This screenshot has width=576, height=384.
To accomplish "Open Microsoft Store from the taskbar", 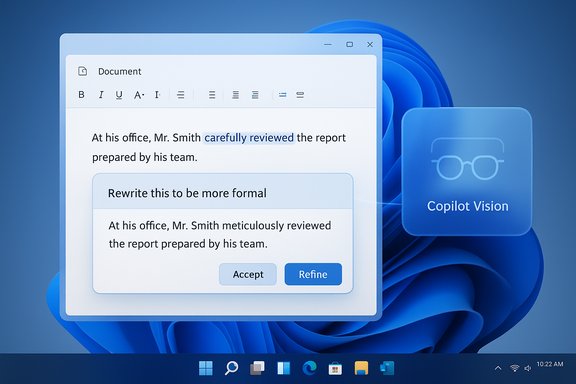I will click(335, 368).
